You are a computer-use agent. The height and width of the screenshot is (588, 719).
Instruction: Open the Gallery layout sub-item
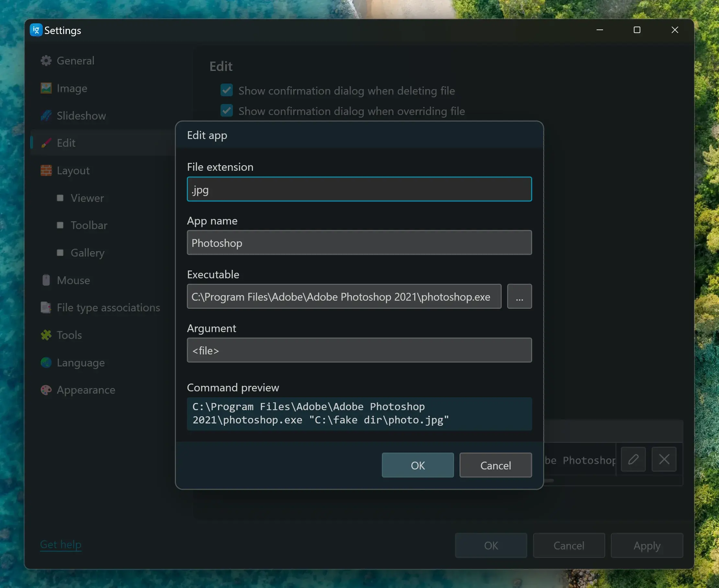click(87, 253)
